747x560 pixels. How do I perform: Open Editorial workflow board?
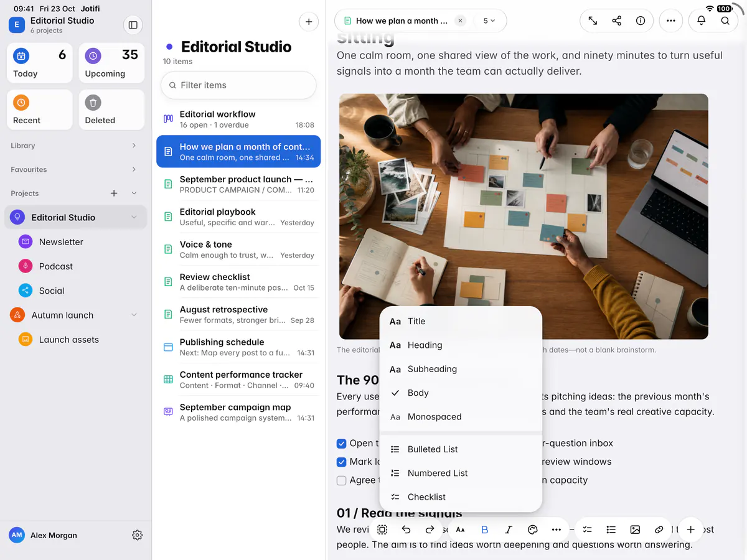click(x=238, y=119)
